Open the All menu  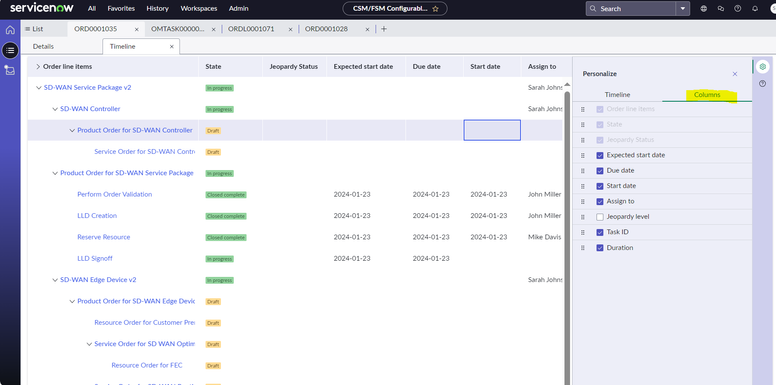92,8
